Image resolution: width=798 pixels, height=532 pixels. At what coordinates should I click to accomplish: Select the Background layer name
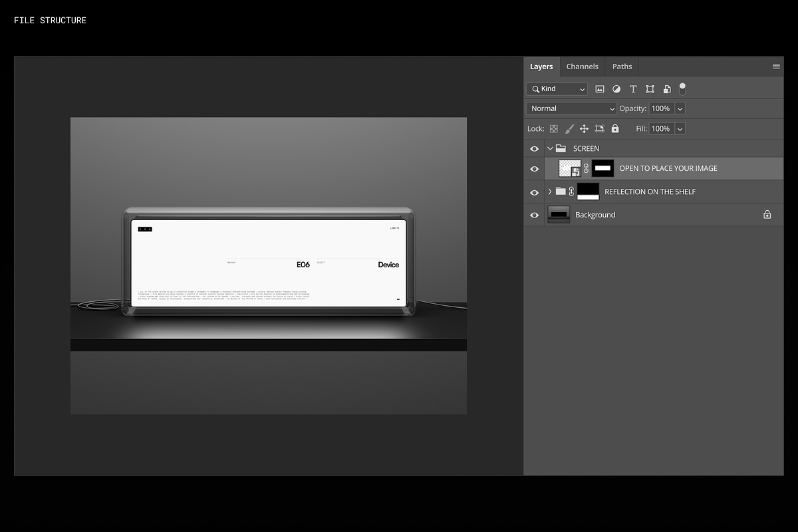click(x=595, y=215)
